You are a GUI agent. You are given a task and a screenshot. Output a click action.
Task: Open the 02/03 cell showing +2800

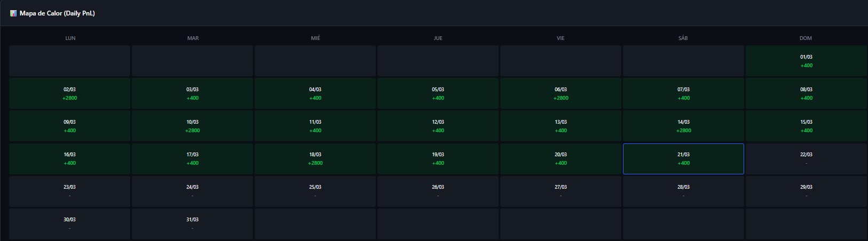(x=70, y=93)
